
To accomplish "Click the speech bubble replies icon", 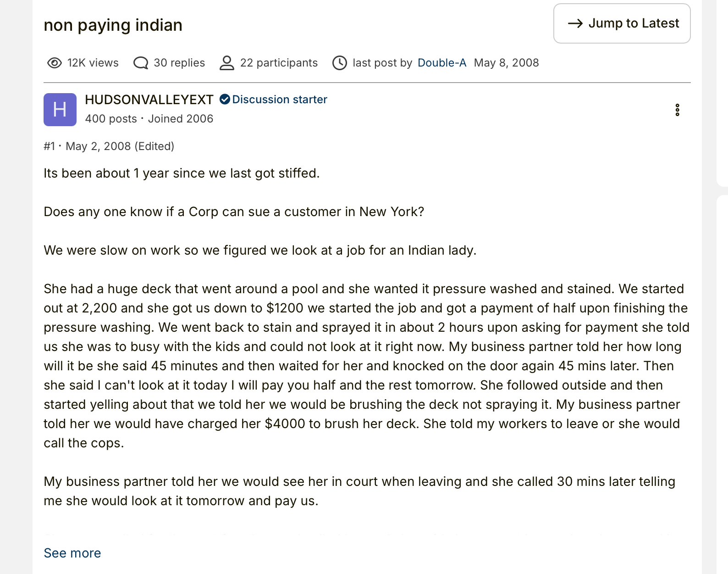I will click(x=141, y=63).
